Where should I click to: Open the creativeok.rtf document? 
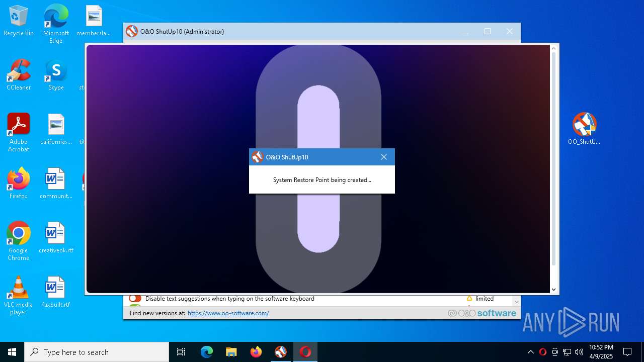[56, 238]
